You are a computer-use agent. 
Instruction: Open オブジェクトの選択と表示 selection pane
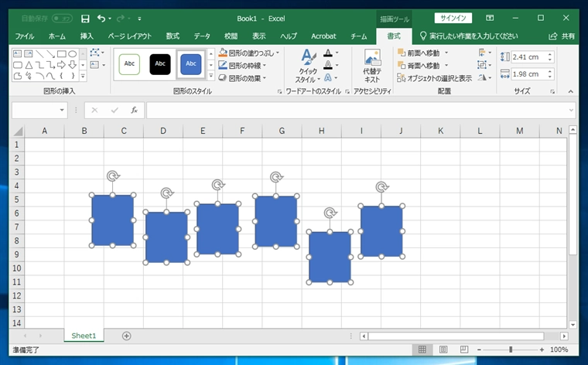[434, 78]
